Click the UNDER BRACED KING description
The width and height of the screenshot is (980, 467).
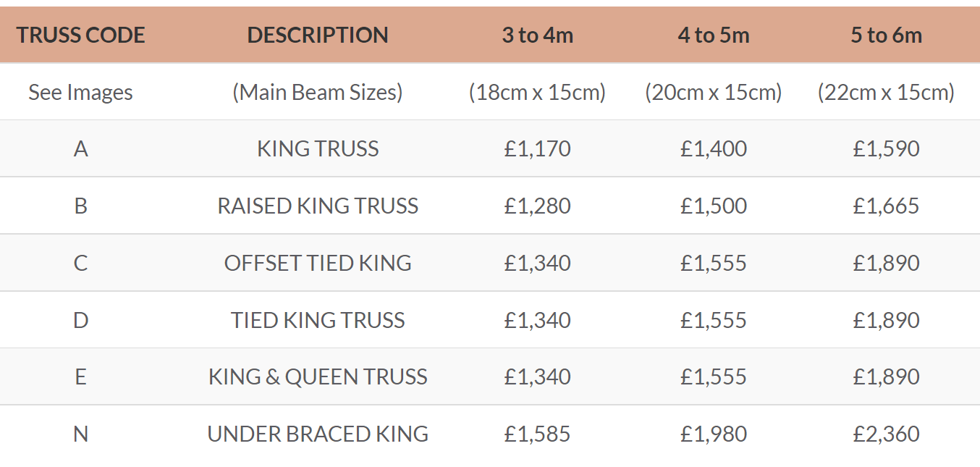318,434
